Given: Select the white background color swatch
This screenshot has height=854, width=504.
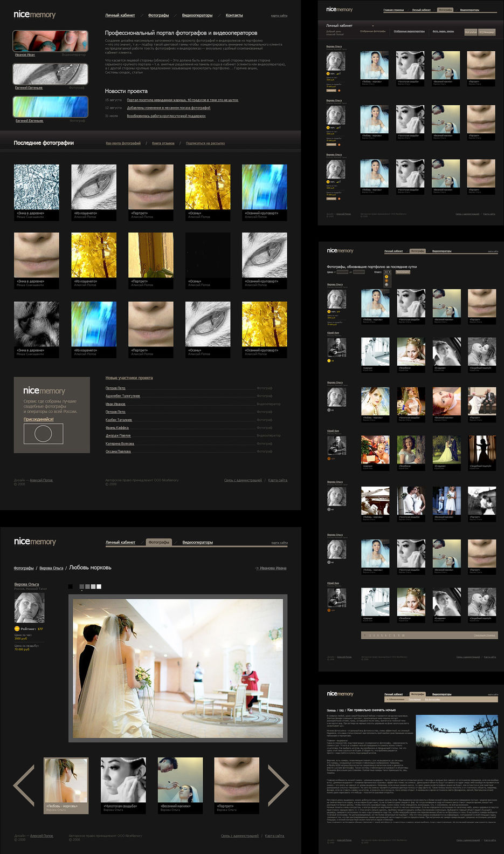Looking at the screenshot, I should point(99,586).
